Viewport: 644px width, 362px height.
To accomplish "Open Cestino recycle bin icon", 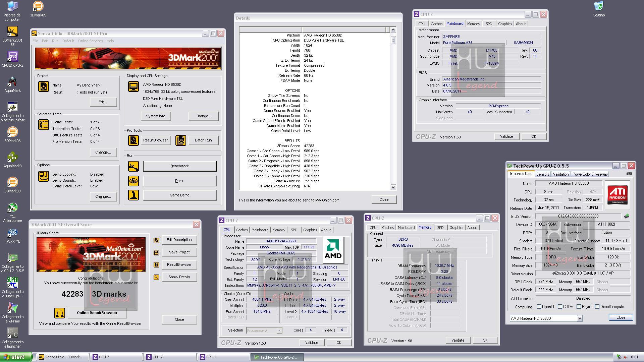I will 599,9.
